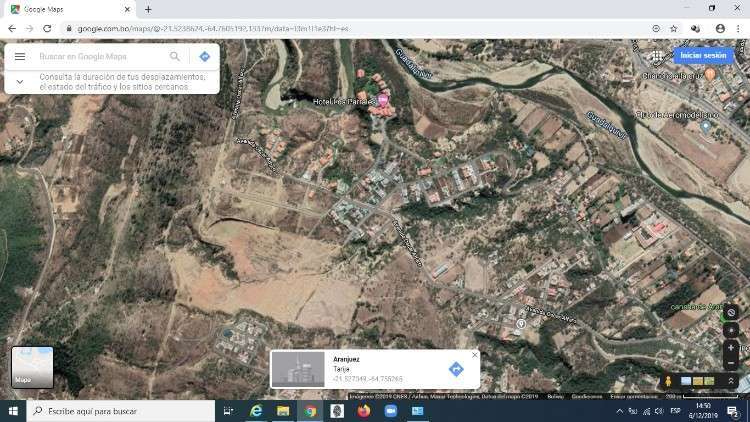
Task: Open a new browser tab
Action: click(x=148, y=9)
